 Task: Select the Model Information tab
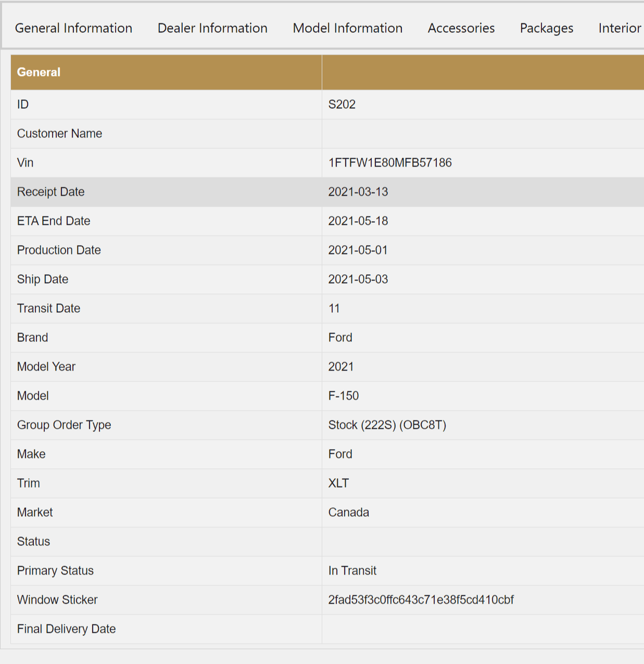coord(347,28)
